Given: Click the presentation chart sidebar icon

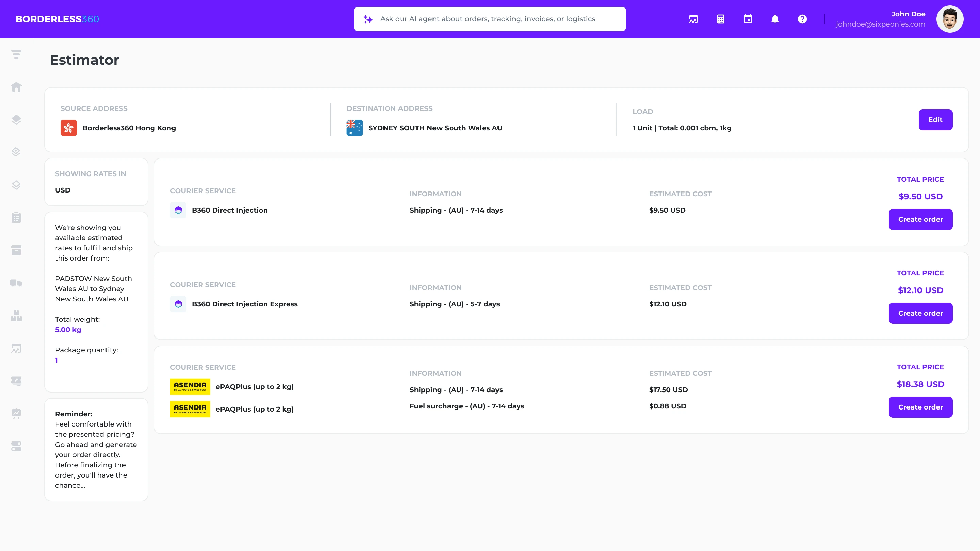Looking at the screenshot, I should [16, 413].
